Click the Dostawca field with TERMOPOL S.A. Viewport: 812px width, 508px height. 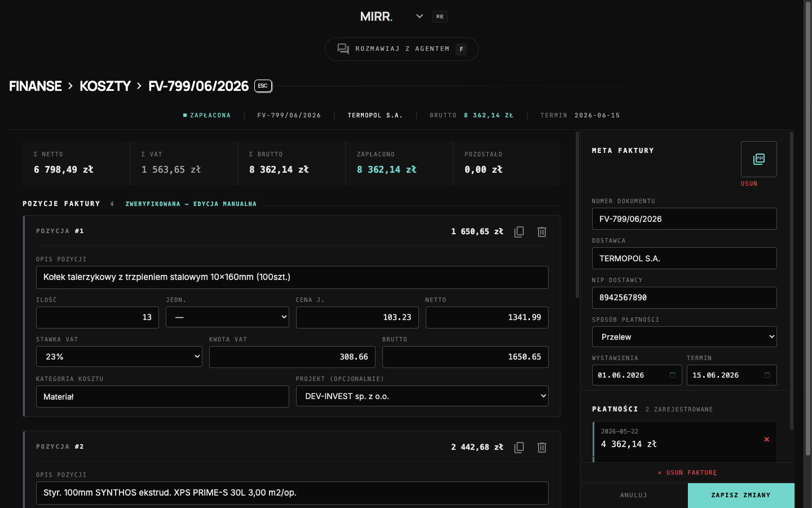pos(685,259)
